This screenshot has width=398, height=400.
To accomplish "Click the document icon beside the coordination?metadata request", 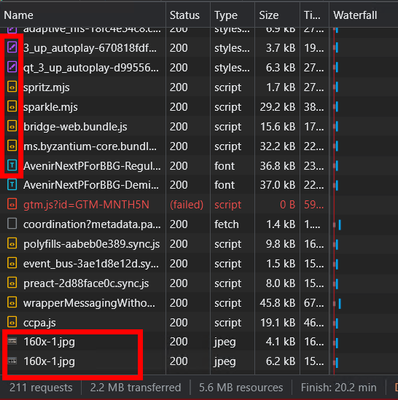I will [12, 224].
